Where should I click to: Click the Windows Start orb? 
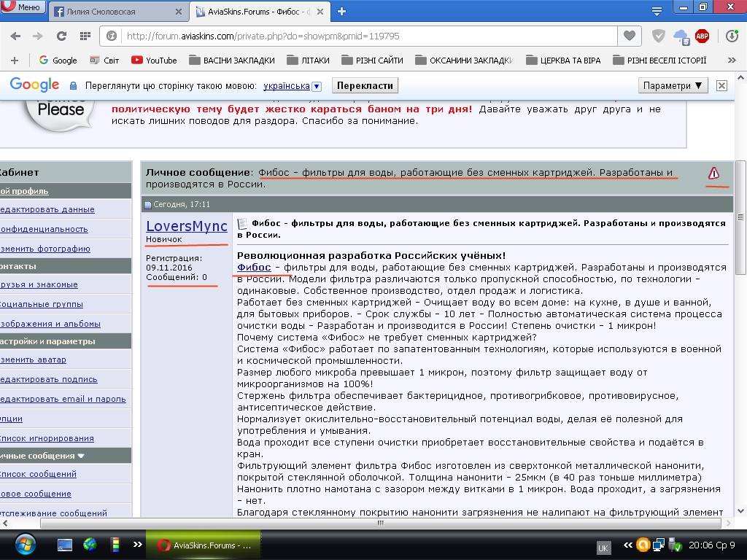pyautogui.click(x=24, y=544)
